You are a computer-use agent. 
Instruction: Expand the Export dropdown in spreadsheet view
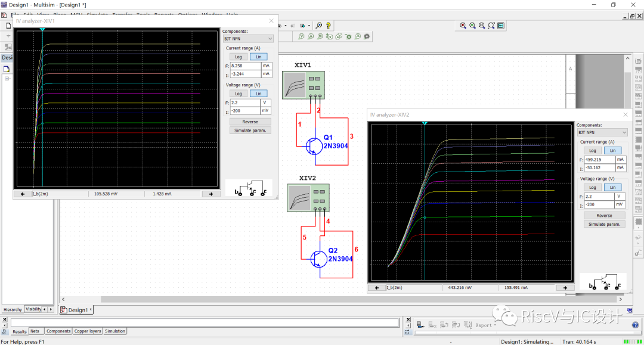point(485,325)
